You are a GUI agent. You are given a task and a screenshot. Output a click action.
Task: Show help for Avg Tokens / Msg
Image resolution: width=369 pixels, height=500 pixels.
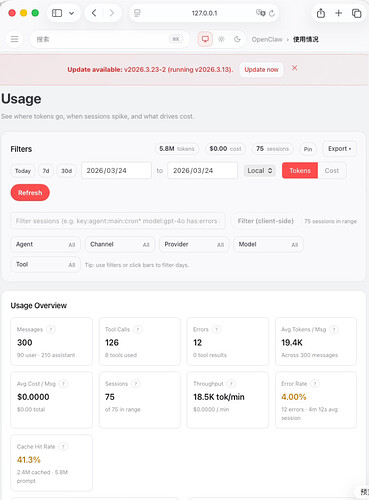pyautogui.click(x=334, y=329)
